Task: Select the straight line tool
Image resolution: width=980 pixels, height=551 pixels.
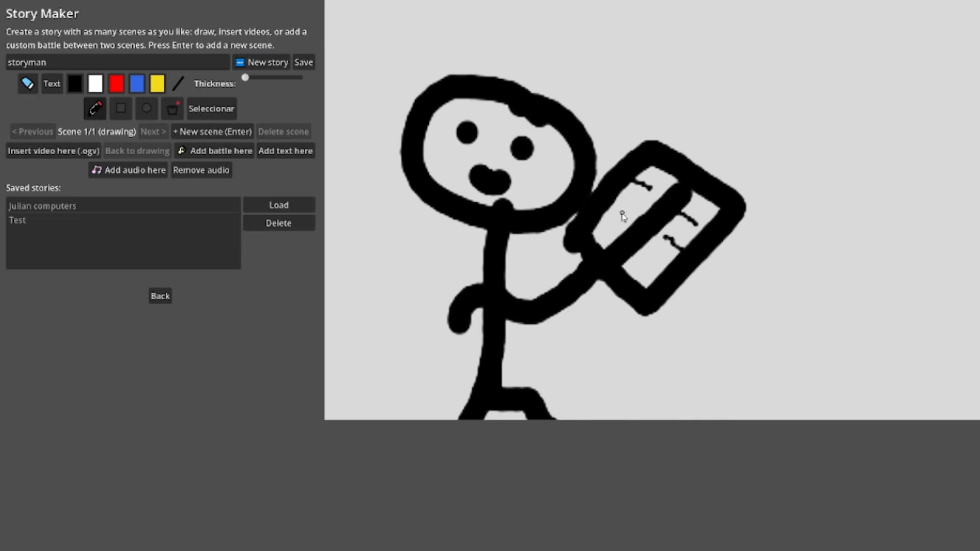Action: [178, 84]
